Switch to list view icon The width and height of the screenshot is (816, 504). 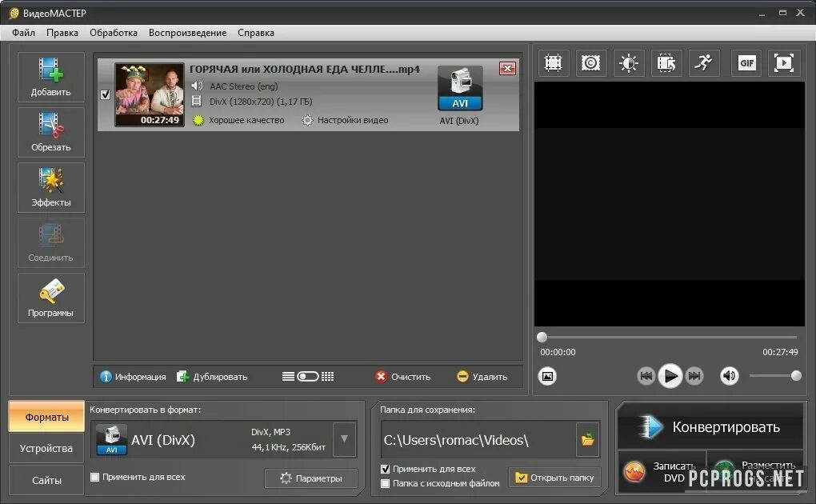click(288, 377)
